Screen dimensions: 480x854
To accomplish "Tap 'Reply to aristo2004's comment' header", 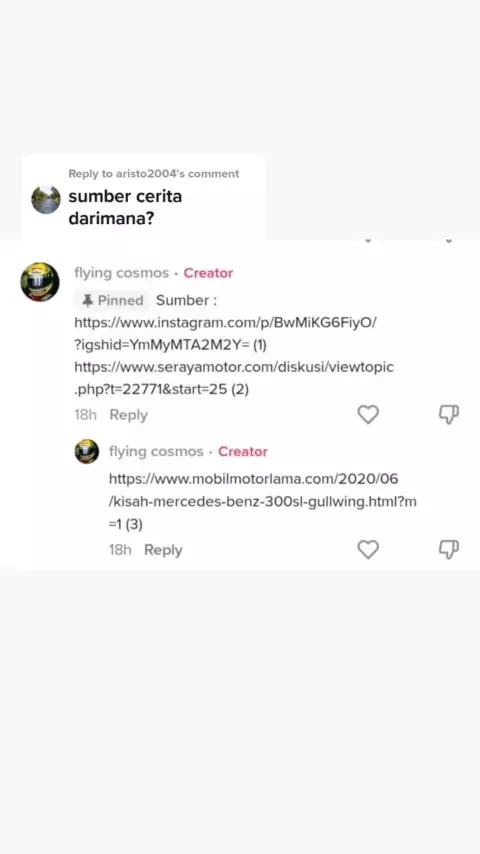I will pos(154,174).
